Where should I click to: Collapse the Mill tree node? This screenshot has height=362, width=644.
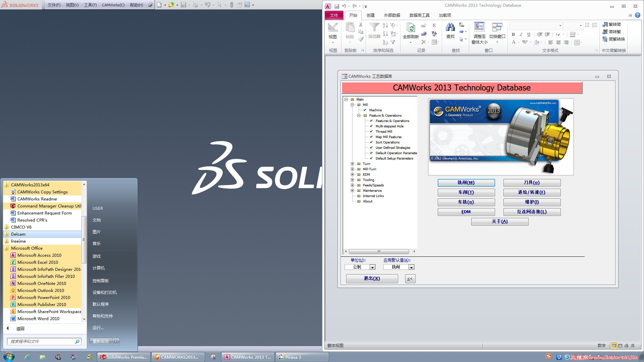pos(353,105)
